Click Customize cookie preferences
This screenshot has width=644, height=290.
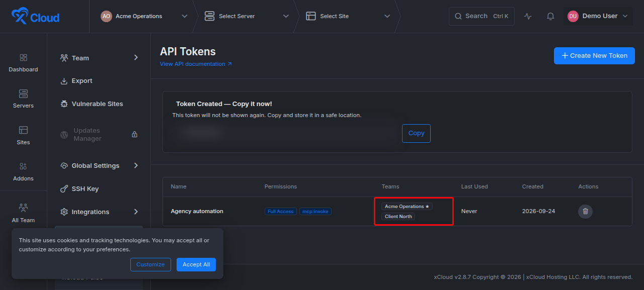click(x=150, y=264)
